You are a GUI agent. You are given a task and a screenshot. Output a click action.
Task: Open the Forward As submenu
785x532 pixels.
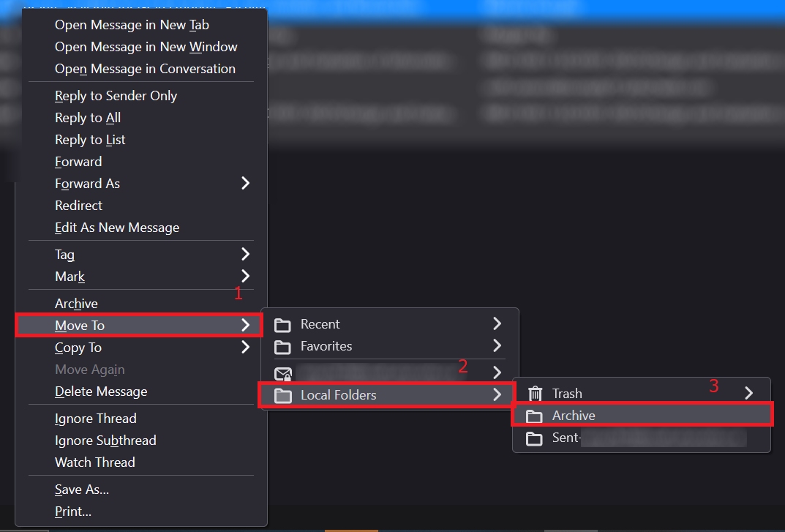[x=141, y=184]
